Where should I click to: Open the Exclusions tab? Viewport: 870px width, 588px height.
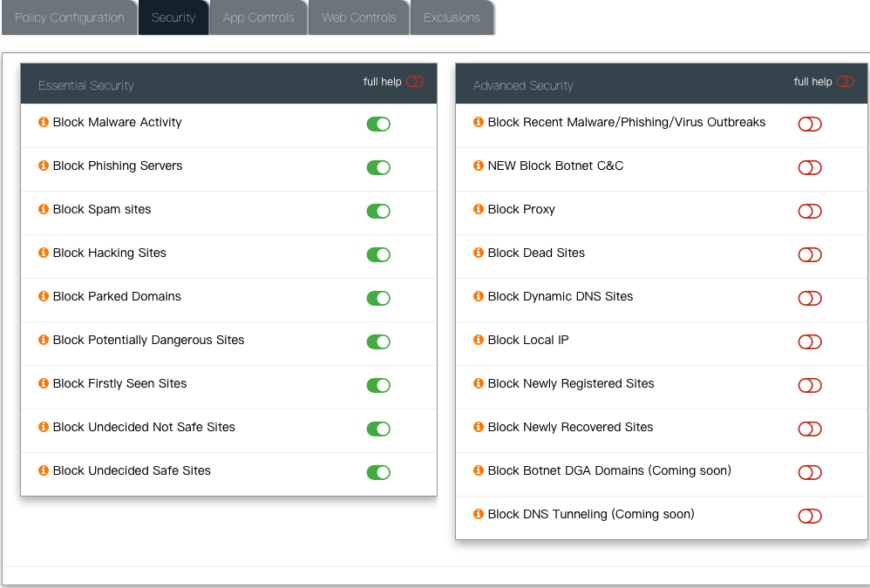[452, 17]
